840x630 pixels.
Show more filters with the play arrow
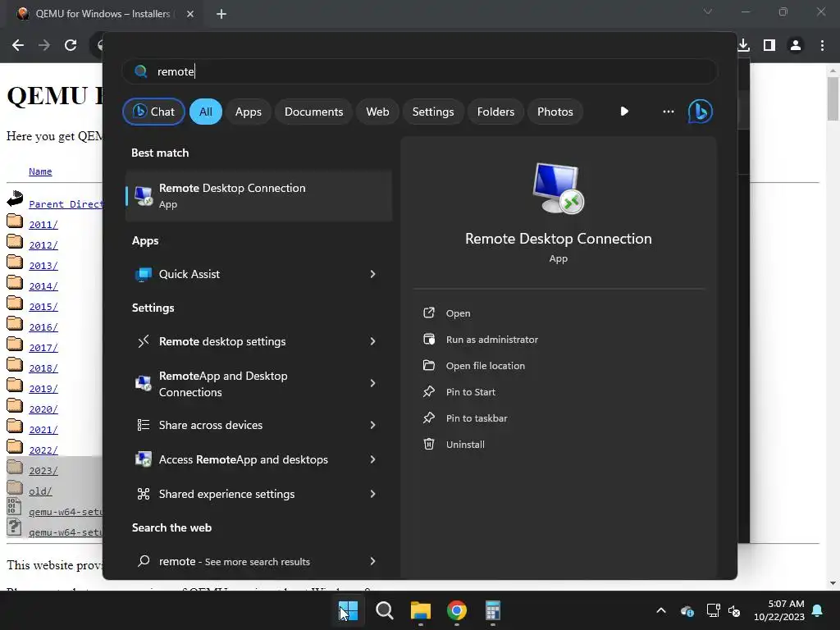coord(624,112)
